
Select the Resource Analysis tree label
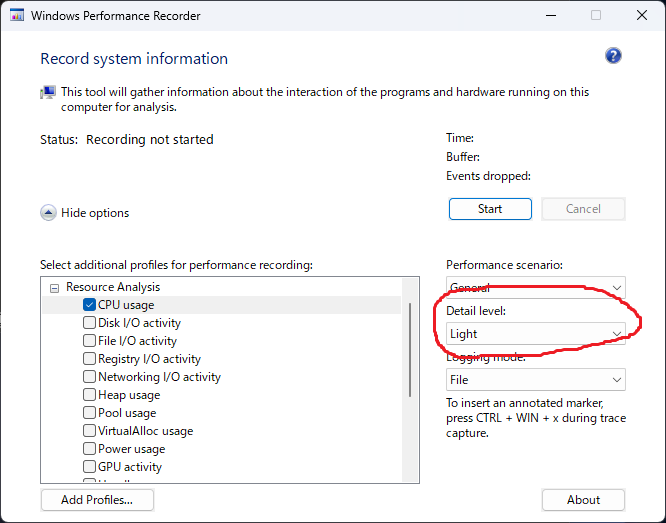point(113,287)
